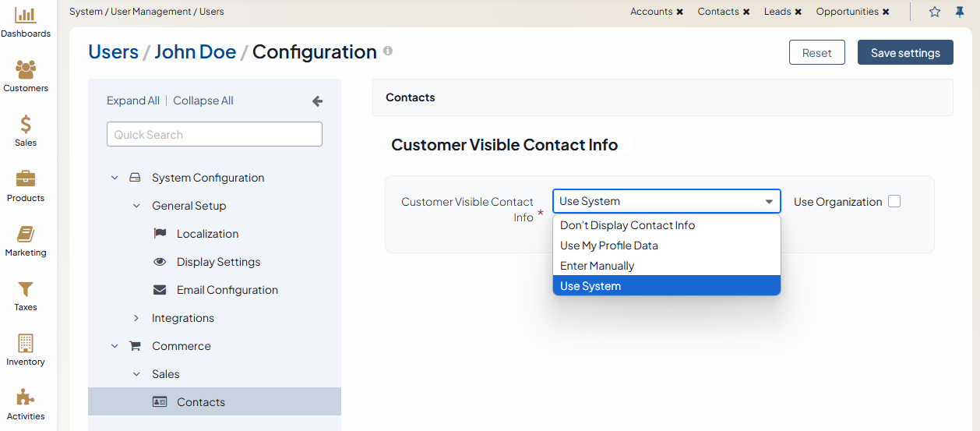980x431 pixels.
Task: Favorite this page with star icon
Action: click(935, 12)
